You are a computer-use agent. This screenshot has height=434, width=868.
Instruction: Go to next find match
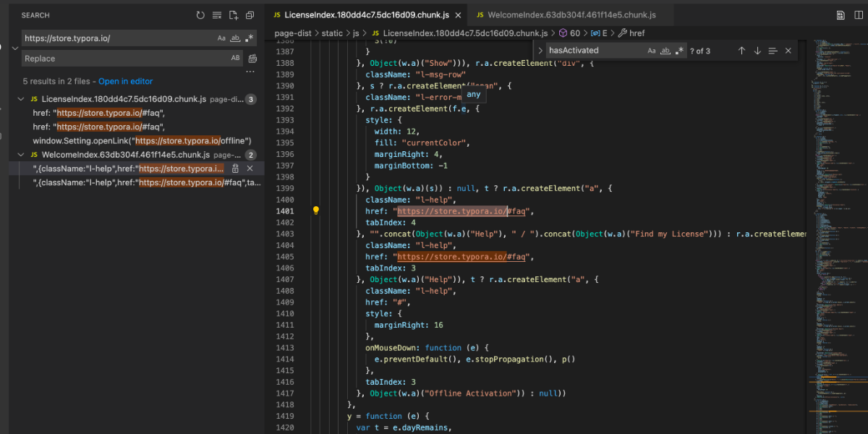pos(757,51)
